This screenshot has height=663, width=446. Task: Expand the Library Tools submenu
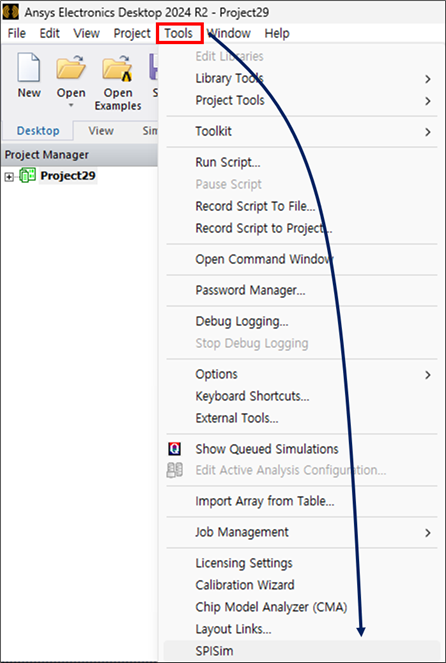click(x=428, y=79)
